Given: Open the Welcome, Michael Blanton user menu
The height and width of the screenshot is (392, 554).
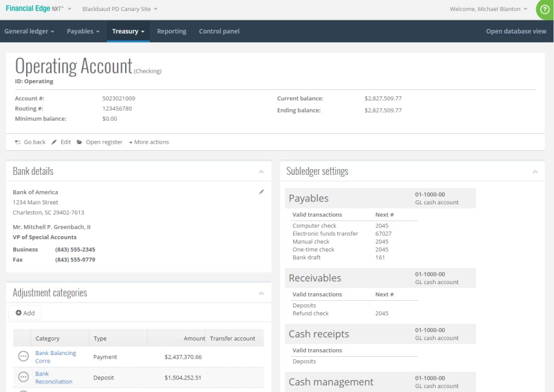Looking at the screenshot, I should 488,9.
